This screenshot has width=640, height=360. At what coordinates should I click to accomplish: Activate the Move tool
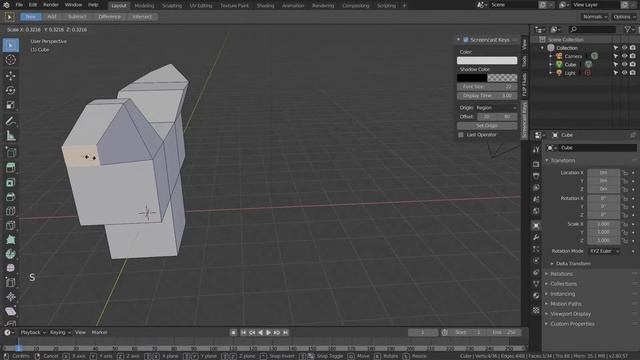[x=11, y=76]
